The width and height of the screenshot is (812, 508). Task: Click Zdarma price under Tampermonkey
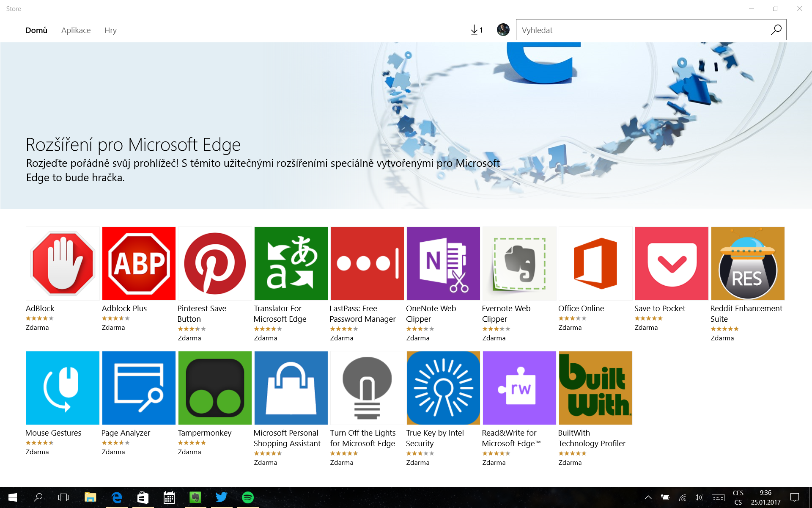(189, 452)
